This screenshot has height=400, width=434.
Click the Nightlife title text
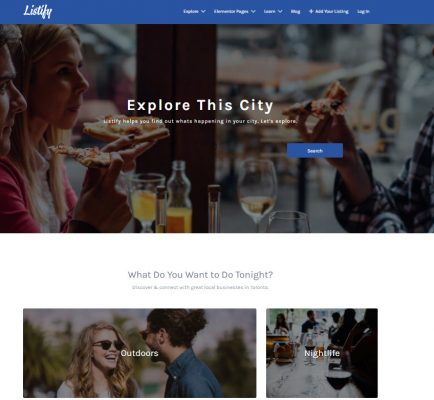click(x=322, y=353)
